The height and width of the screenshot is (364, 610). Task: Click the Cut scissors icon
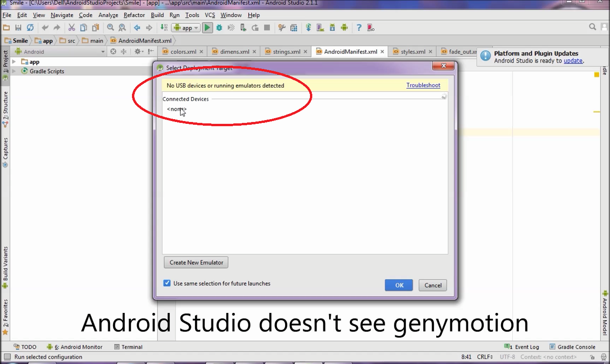click(x=71, y=28)
